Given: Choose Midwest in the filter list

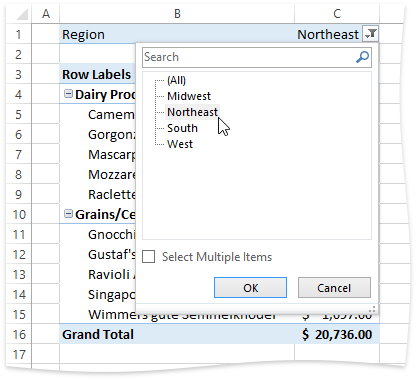Looking at the screenshot, I should (x=189, y=96).
